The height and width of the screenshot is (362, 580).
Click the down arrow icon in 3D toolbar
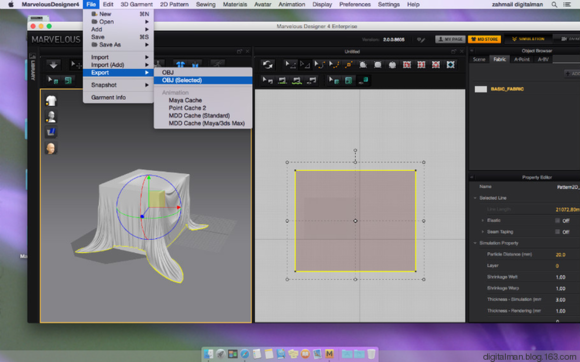[54, 65]
